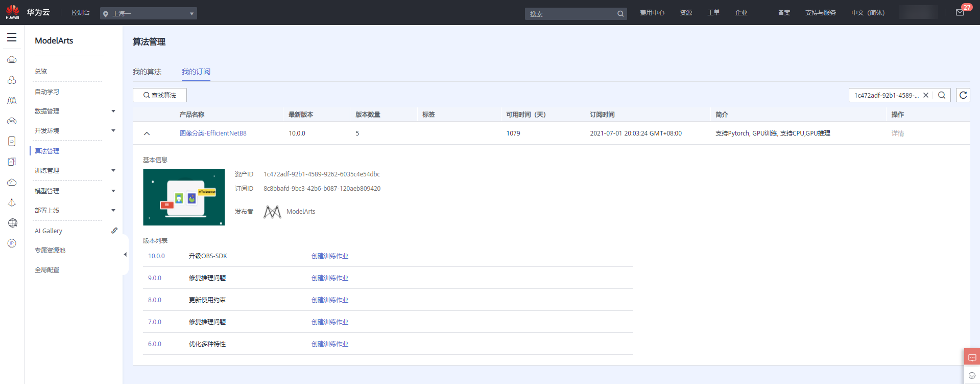Go to 自动学习 in the sidebar
Viewport: 980px width, 384px height.
tap(47, 92)
